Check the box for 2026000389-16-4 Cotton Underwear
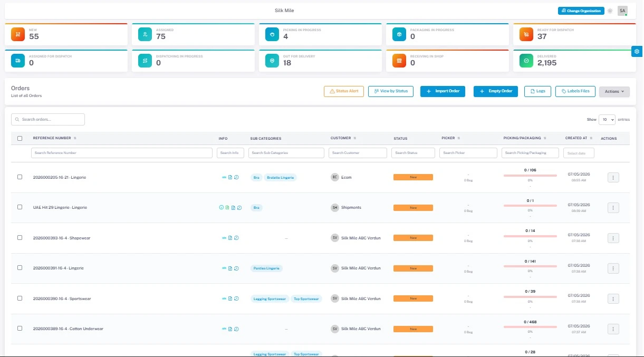644x357 pixels. pos(20,329)
